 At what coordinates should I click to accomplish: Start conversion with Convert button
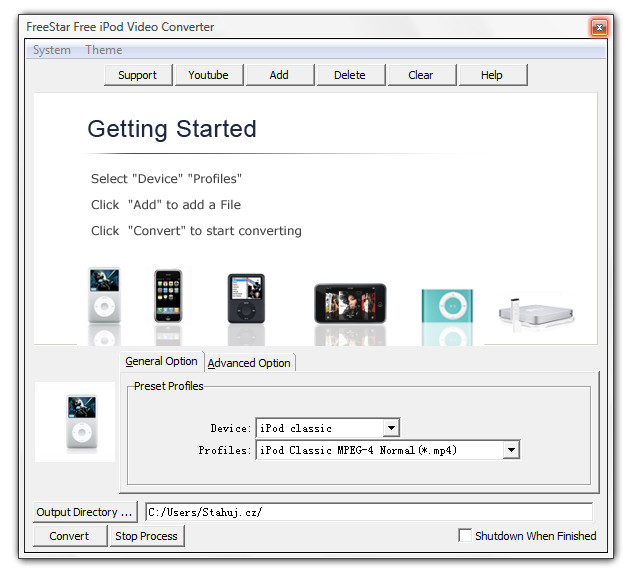coord(69,536)
